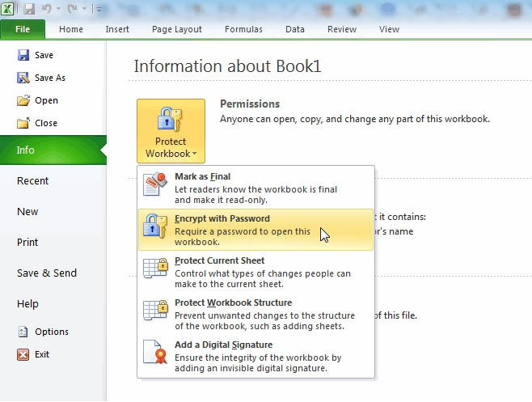Select Protect Workbook Structure item
This screenshot has height=402, width=532.
click(255, 314)
